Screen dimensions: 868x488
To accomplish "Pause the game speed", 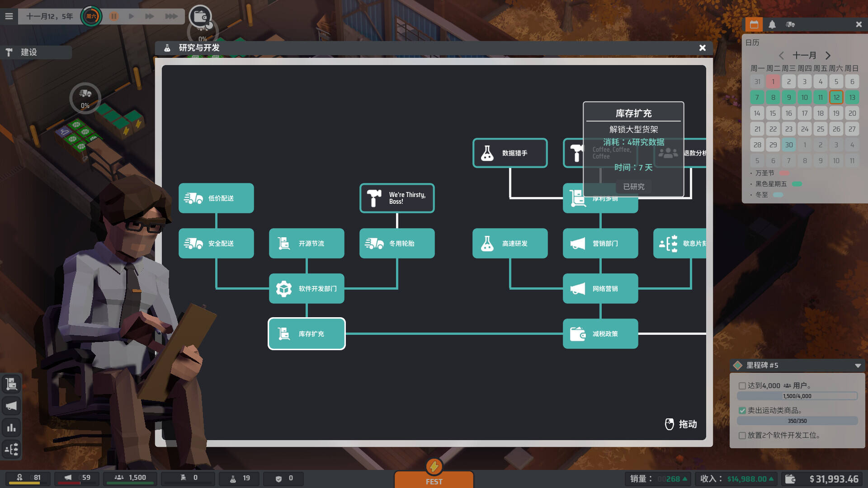I will (114, 16).
